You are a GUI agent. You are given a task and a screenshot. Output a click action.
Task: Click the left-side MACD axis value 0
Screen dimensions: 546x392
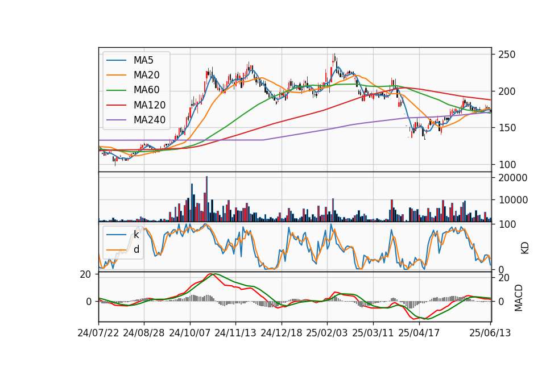89,302
